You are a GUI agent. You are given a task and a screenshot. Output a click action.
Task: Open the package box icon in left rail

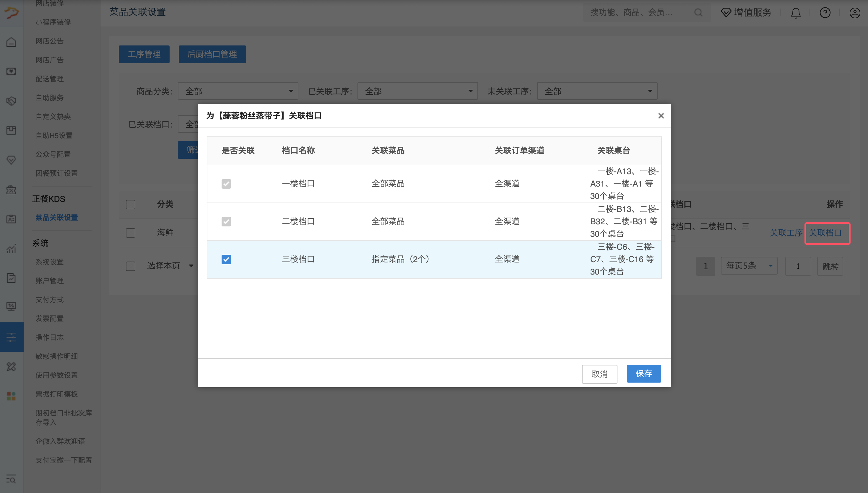[x=12, y=130]
